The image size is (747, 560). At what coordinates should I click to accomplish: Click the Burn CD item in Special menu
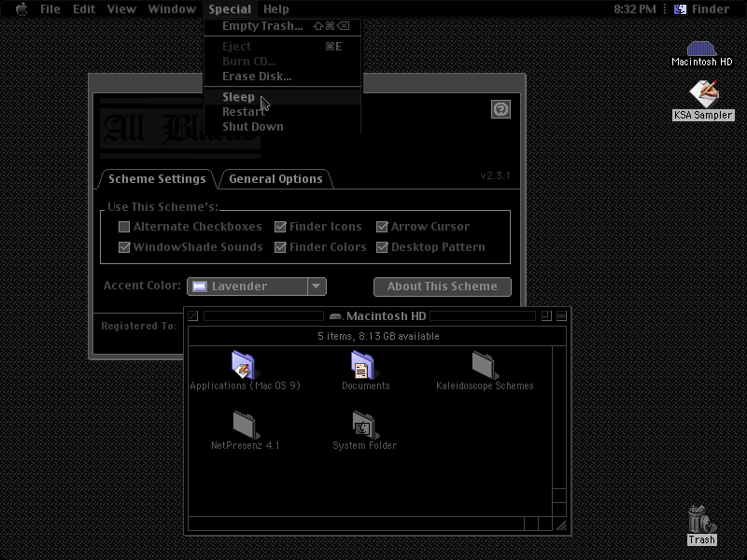(282, 62)
